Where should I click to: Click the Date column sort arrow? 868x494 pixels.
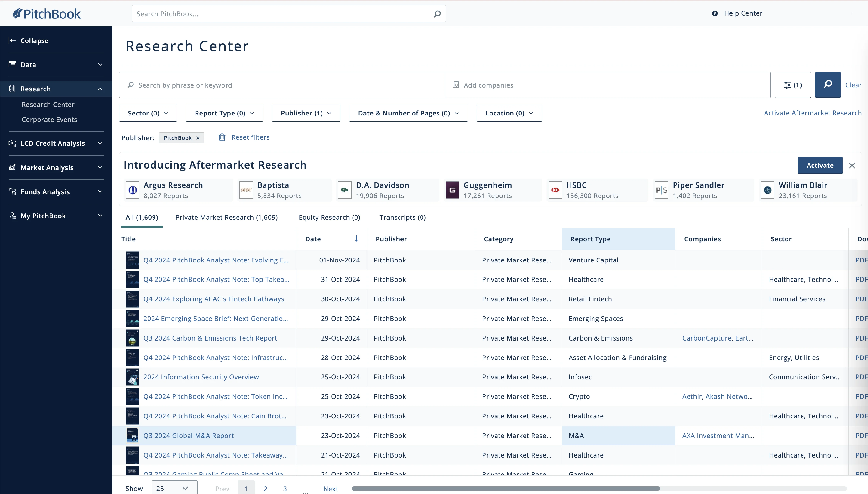tap(356, 239)
